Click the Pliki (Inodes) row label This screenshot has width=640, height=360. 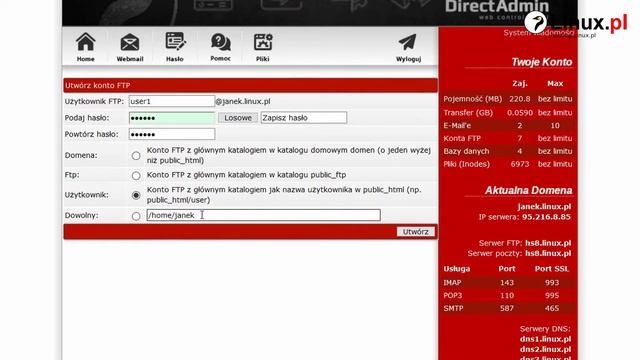coord(467,164)
